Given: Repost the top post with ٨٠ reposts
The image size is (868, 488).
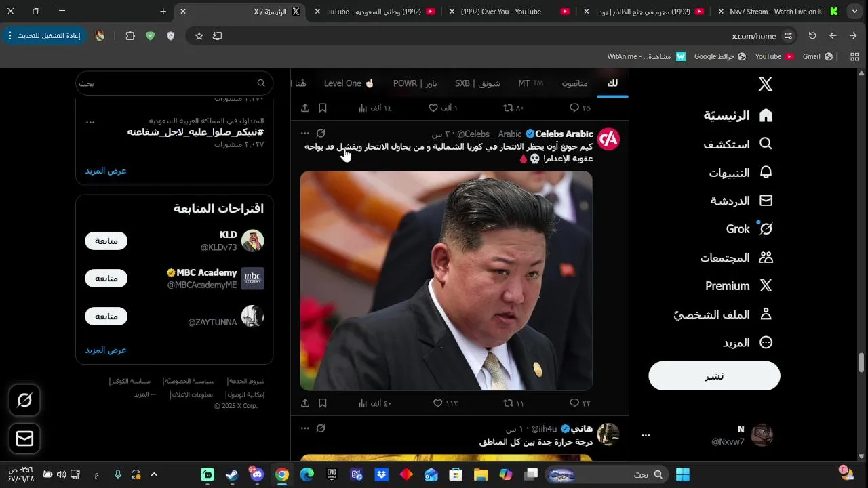Looking at the screenshot, I should pyautogui.click(x=513, y=108).
